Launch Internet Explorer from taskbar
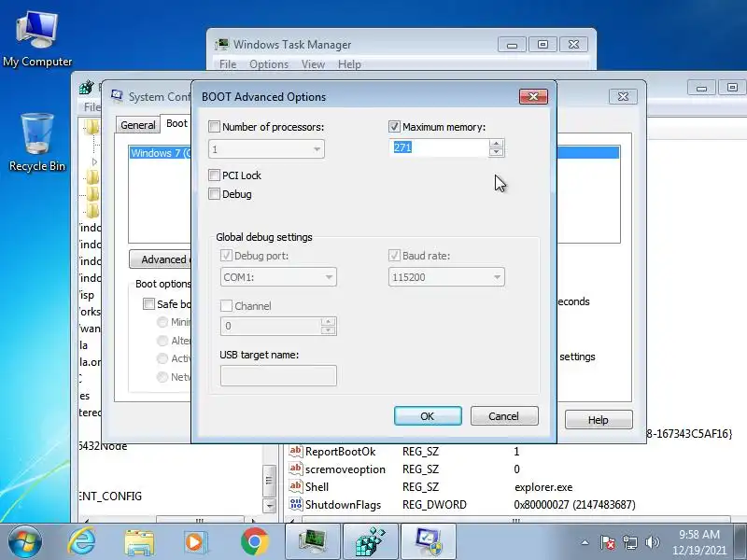 click(x=81, y=542)
